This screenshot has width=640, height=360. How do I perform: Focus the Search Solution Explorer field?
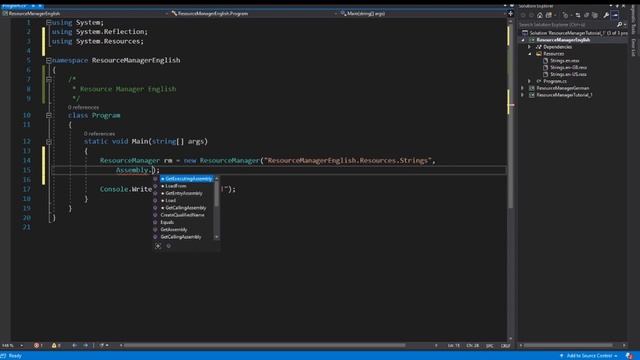coord(567,24)
